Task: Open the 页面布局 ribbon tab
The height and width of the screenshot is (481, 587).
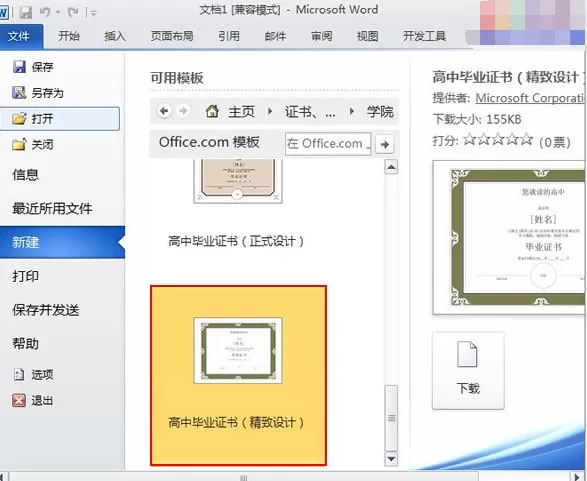Action: (x=172, y=36)
